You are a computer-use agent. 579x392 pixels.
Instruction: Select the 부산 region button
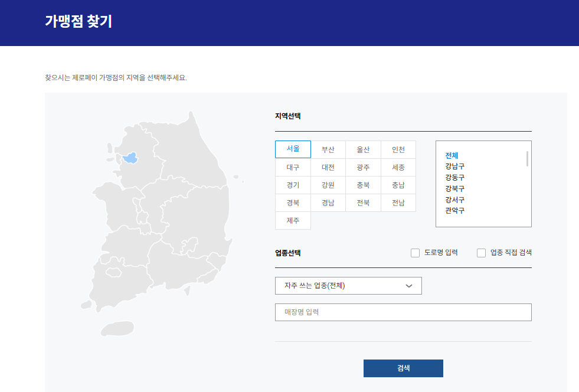[x=328, y=149]
